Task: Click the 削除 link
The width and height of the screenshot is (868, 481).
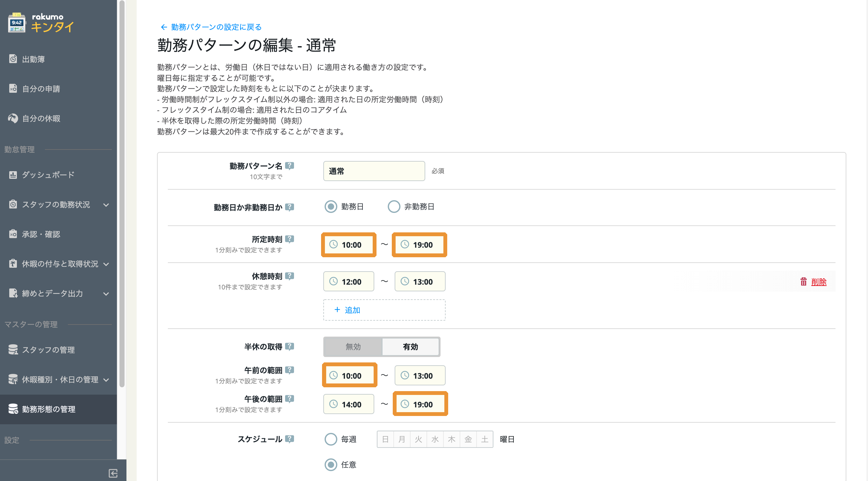Action: (x=819, y=282)
